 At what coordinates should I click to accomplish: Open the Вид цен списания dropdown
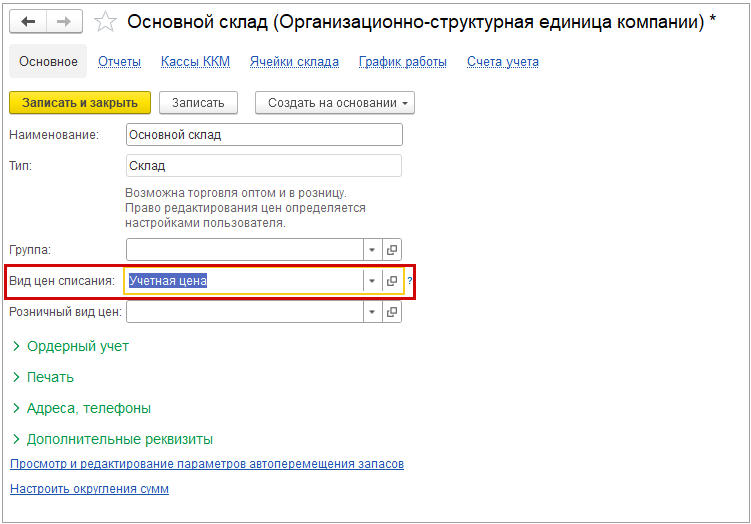click(372, 282)
